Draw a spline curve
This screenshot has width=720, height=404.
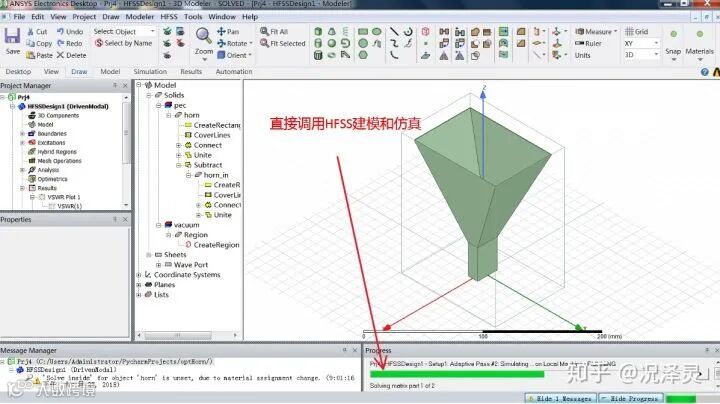click(x=394, y=43)
